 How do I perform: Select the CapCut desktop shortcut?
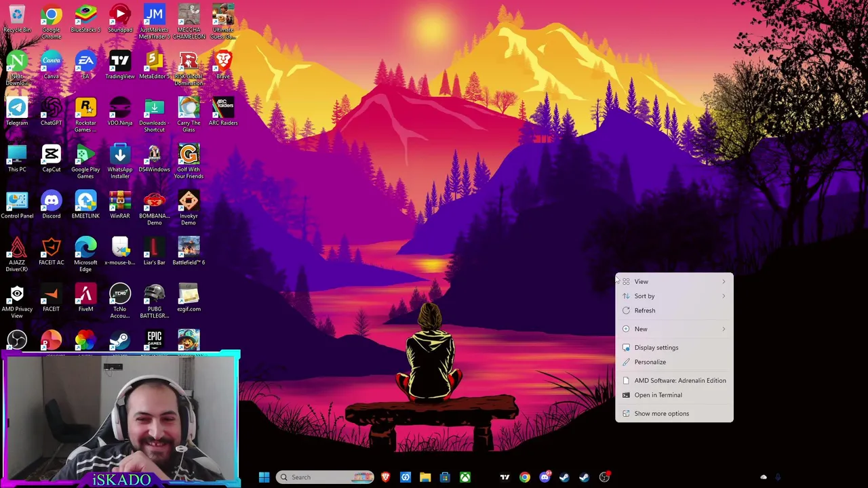pos(52,159)
